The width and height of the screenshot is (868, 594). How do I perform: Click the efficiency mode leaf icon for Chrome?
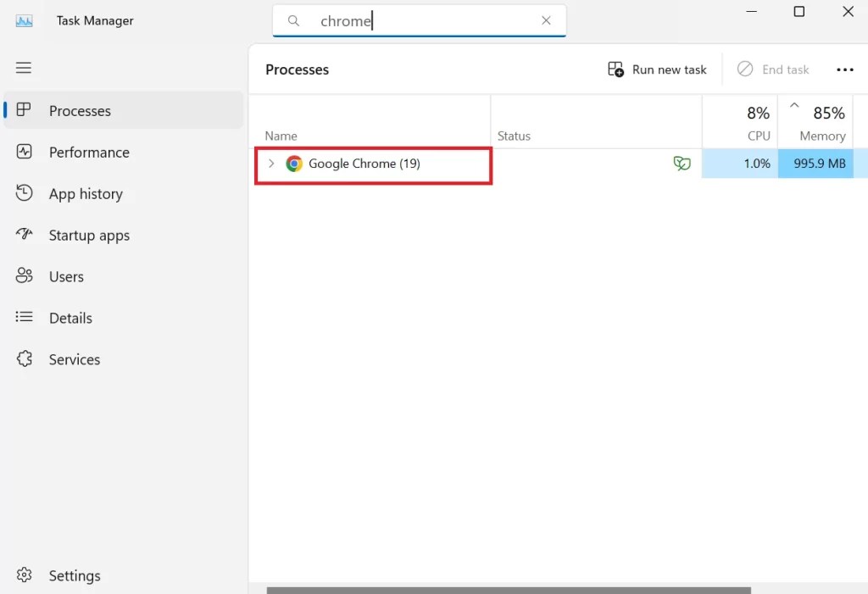[682, 163]
